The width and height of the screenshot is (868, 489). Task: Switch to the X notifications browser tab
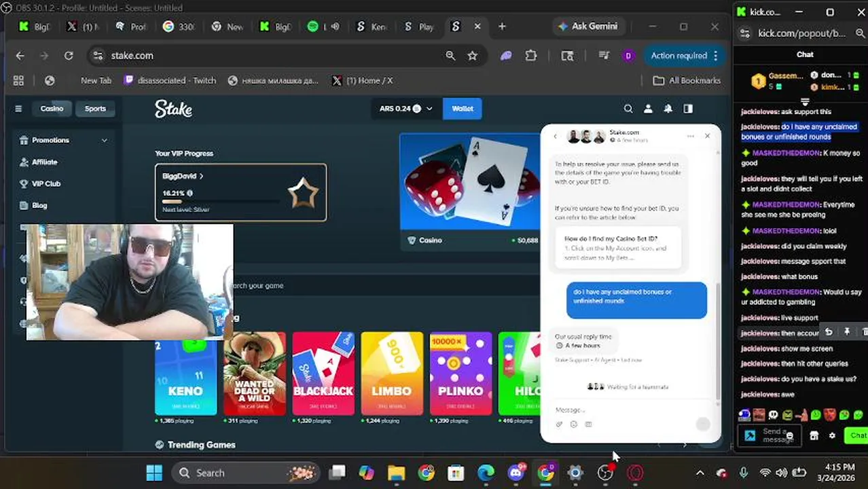pos(82,26)
